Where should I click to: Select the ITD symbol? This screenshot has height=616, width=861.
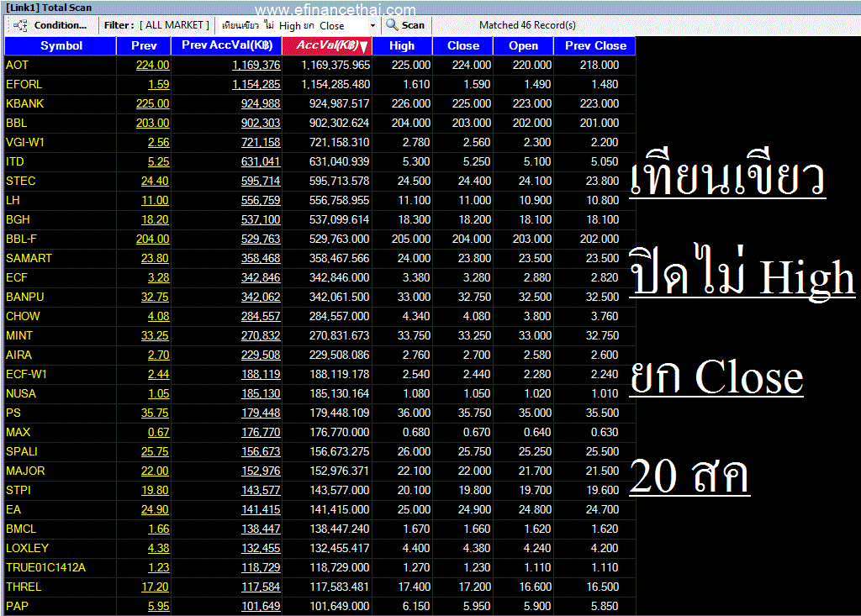(x=15, y=161)
